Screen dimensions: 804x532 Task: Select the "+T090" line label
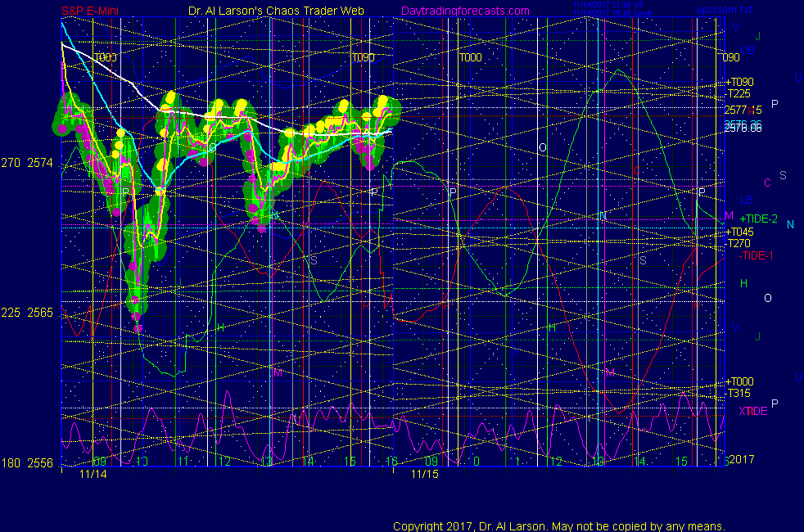pyautogui.click(x=739, y=82)
